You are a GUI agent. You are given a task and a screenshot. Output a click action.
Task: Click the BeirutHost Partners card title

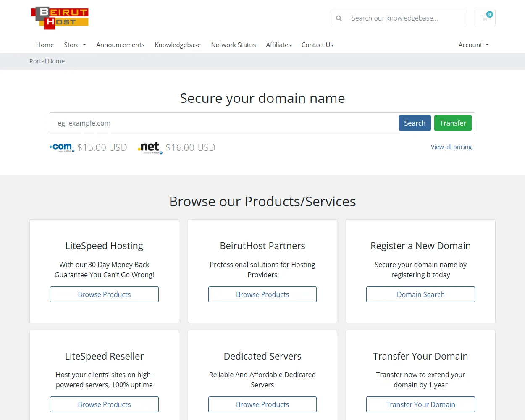pyautogui.click(x=262, y=246)
